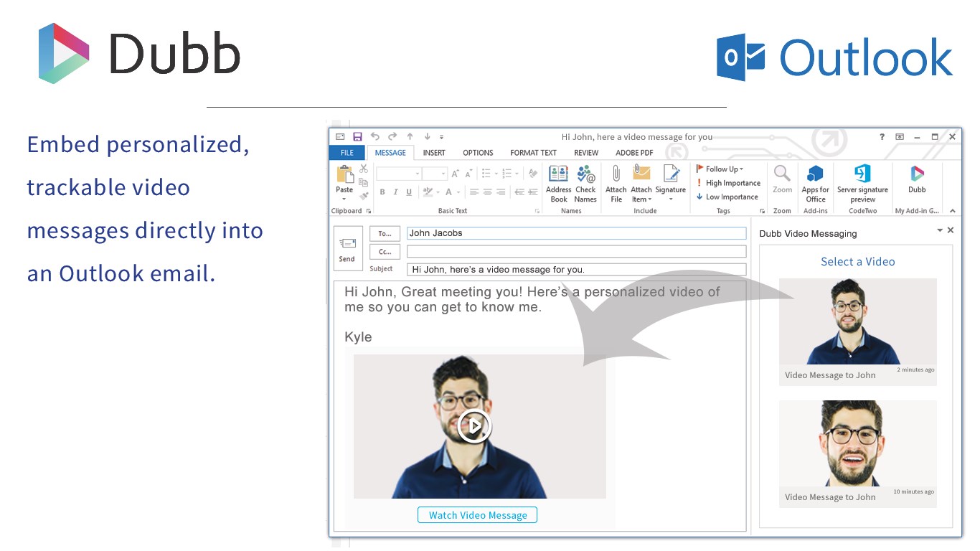
Task: Click the Save icon in quick access toolbar
Action: (357, 136)
